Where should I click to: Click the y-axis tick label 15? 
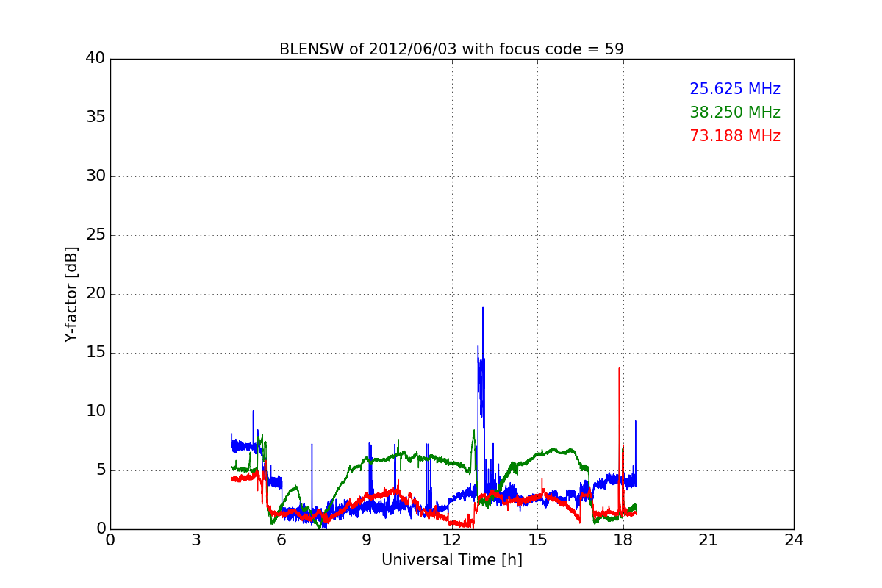(96, 353)
